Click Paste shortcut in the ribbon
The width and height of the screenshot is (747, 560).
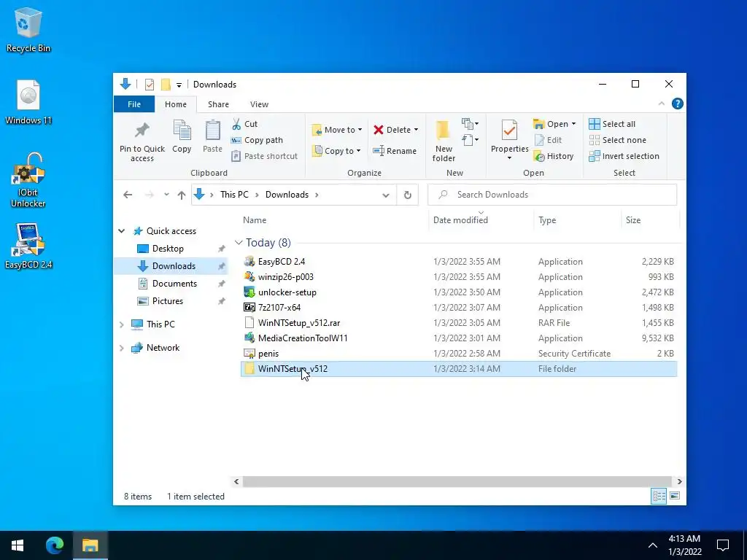pyautogui.click(x=264, y=156)
